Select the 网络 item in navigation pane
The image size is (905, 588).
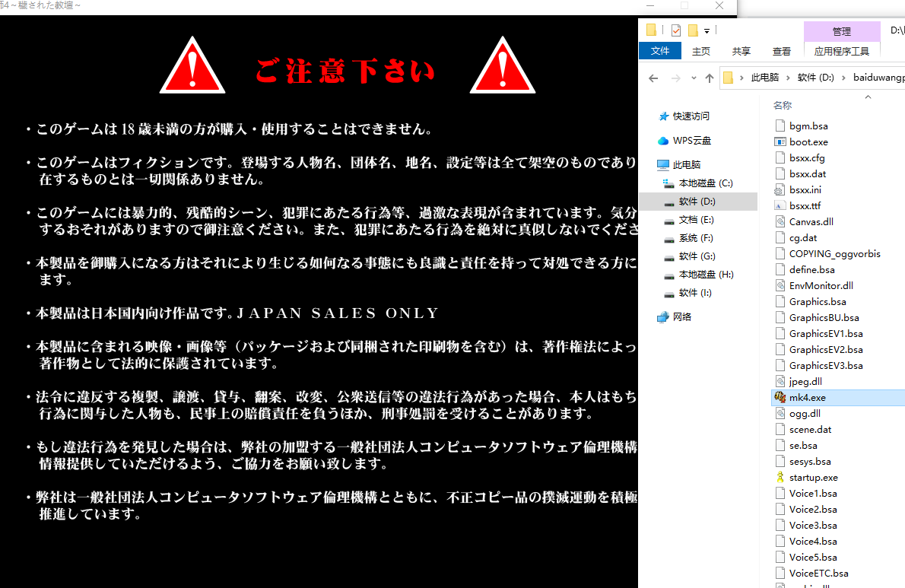(x=681, y=317)
